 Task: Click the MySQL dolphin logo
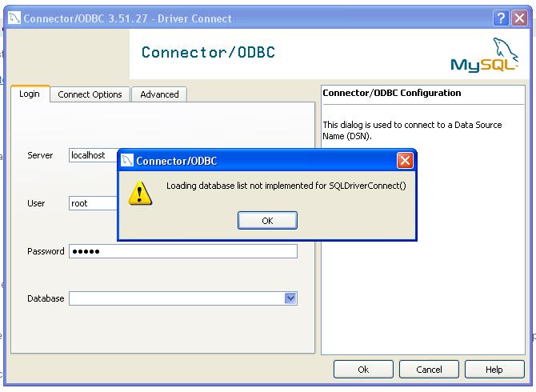(484, 55)
